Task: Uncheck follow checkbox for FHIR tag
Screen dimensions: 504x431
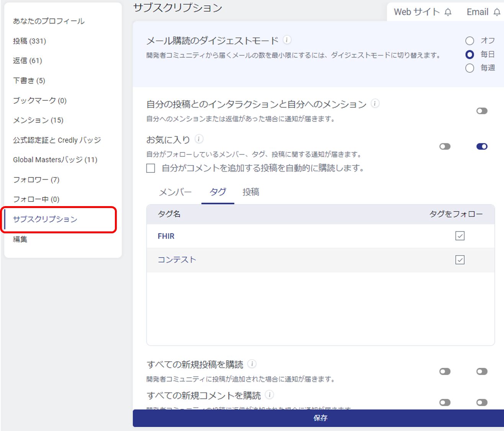Action: coord(460,236)
